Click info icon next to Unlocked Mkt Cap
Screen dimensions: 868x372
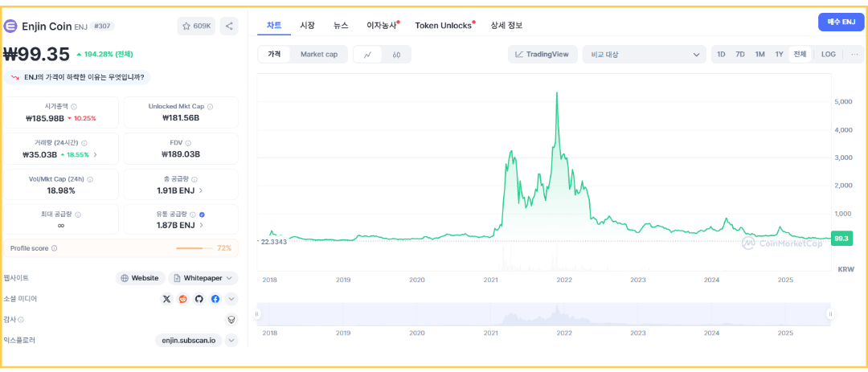(x=210, y=106)
